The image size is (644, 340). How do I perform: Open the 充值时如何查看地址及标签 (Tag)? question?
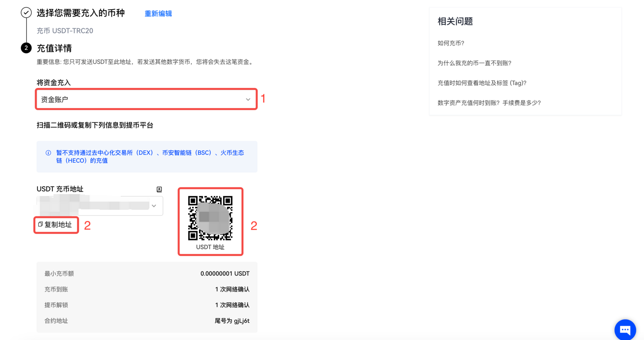click(482, 83)
